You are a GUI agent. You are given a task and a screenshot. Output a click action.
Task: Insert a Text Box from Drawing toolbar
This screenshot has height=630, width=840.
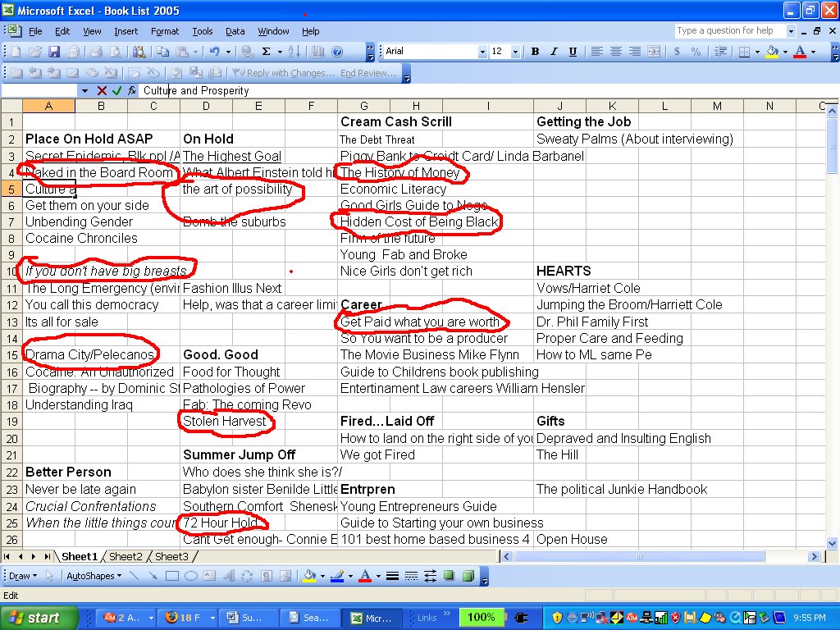click(x=209, y=576)
